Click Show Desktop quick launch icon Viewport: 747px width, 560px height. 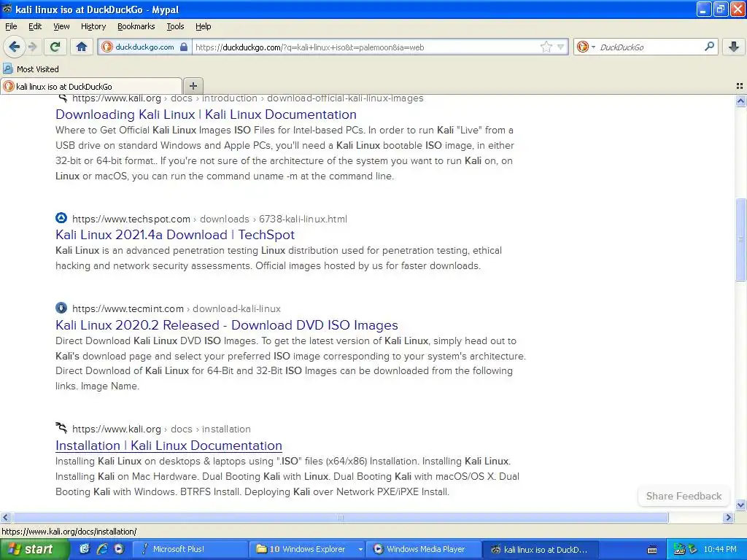click(85, 549)
